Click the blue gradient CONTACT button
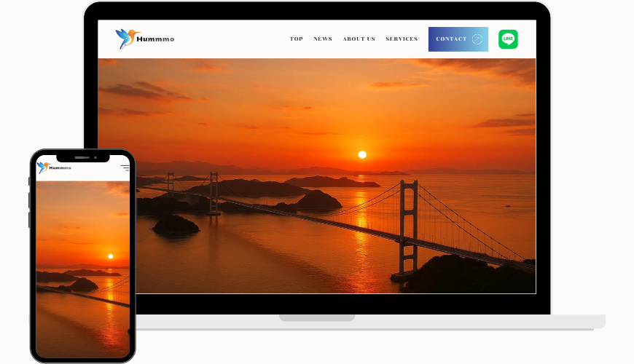Viewport: 634px width, 364px height. coord(458,39)
